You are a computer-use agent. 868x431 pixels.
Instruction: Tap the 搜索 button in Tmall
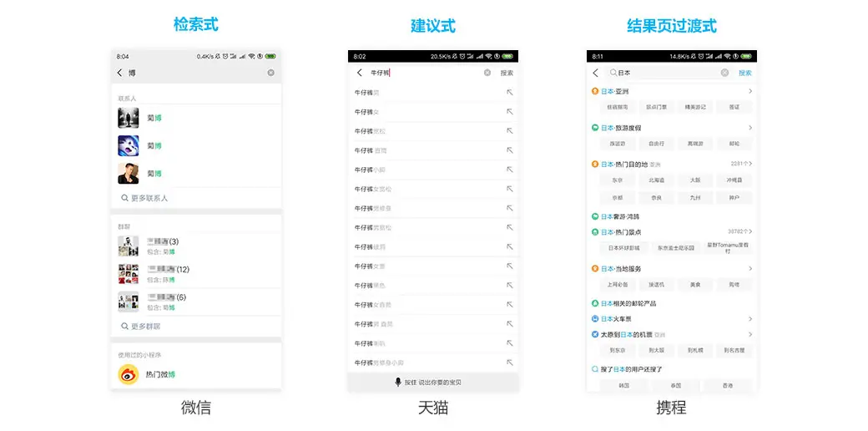coord(507,73)
